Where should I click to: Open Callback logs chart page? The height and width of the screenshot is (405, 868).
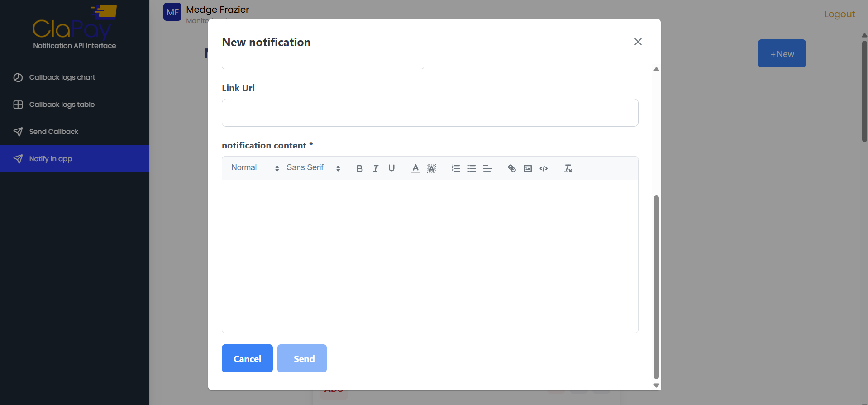point(62,77)
